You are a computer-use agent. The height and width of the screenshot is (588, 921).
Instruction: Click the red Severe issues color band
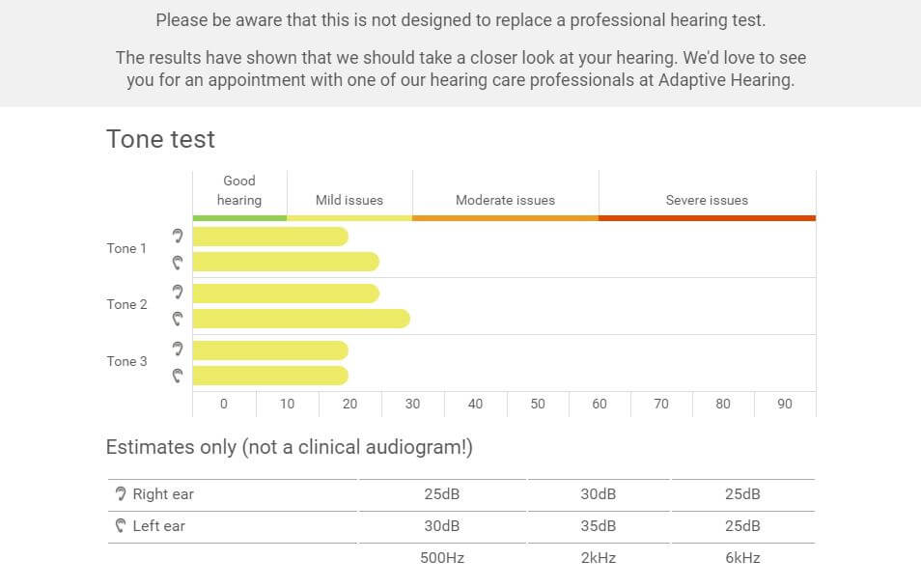tap(707, 218)
